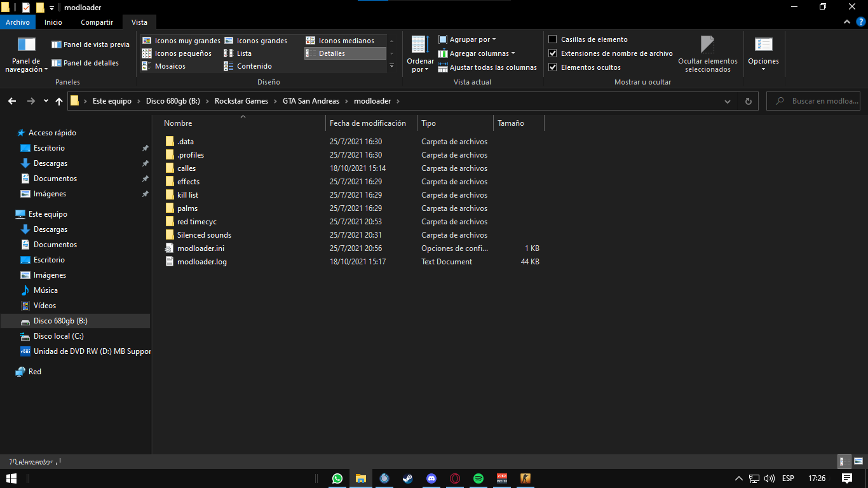This screenshot has height=488, width=868.
Task: Open Música in the navigation pane
Action: (46, 290)
